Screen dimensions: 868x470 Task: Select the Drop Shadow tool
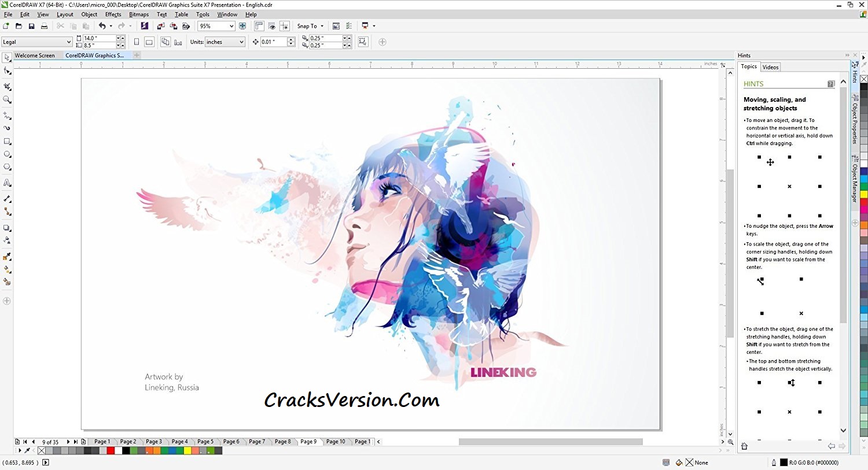pyautogui.click(x=7, y=227)
